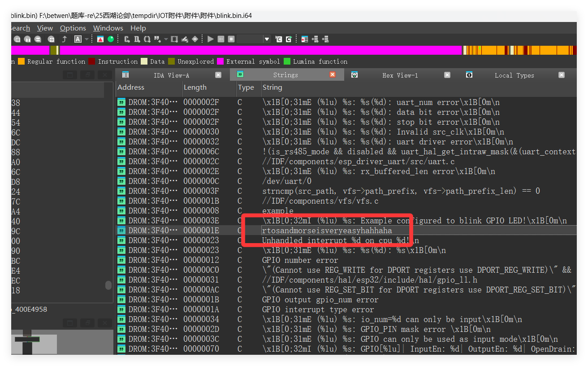
Task: Open the Help menu
Action: (138, 28)
